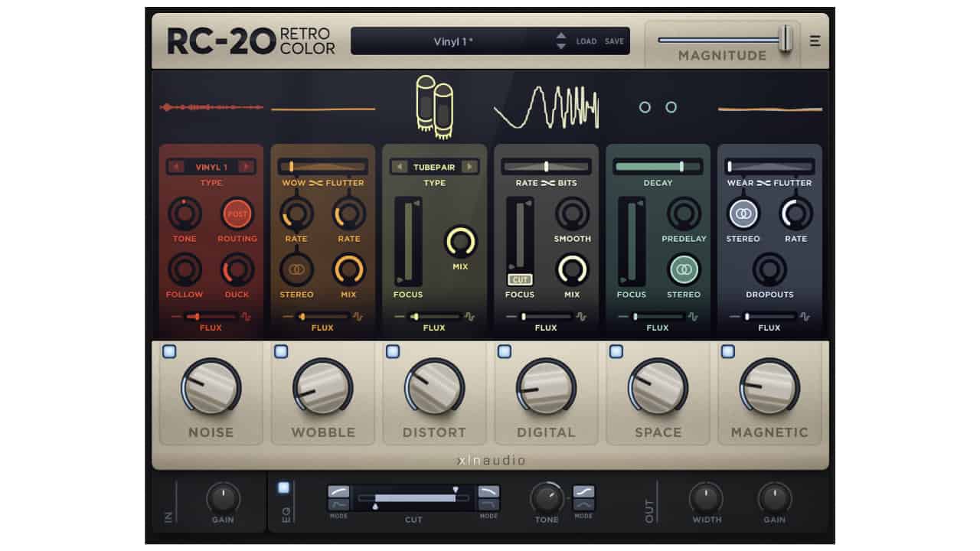The height and width of the screenshot is (551, 980).
Task: Click the POST routing button in Noise module
Action: click(x=237, y=214)
